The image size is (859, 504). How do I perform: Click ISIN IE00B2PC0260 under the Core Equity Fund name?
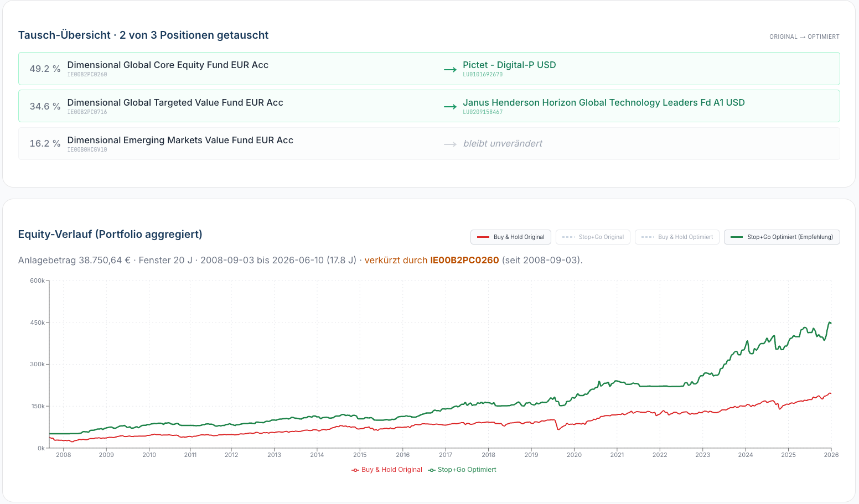[x=87, y=74]
